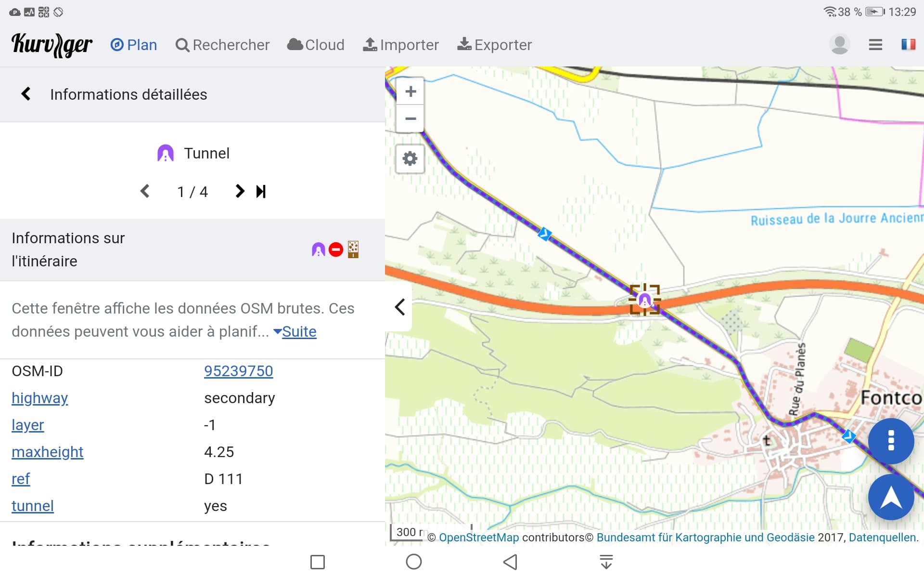Jump to last tunnel entry
The image size is (924, 578).
(x=261, y=192)
